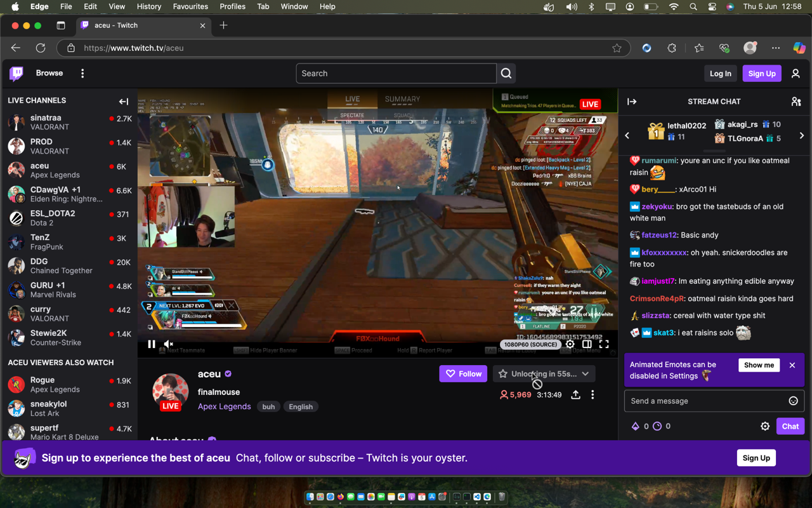Click the Bits balance icon
Viewport: 812px width, 508px height.
tap(636, 426)
